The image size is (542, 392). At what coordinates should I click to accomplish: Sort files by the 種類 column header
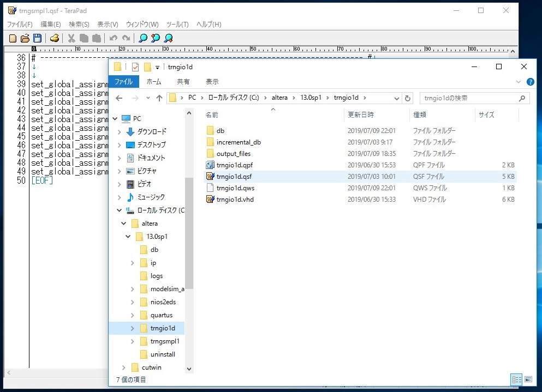[x=443, y=114]
